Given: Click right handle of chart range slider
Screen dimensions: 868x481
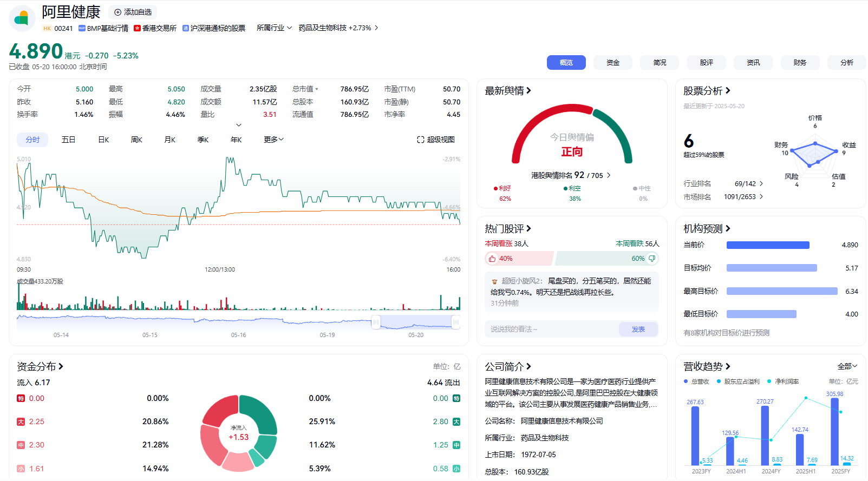Looking at the screenshot, I should [456, 322].
